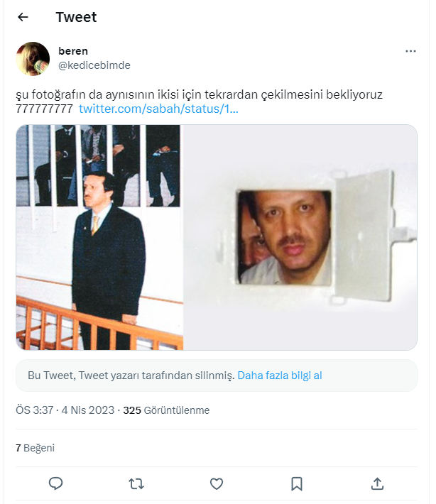Click the "325 Görüntülenme" view count
The width and height of the screenshot is (436, 504).
click(166, 410)
